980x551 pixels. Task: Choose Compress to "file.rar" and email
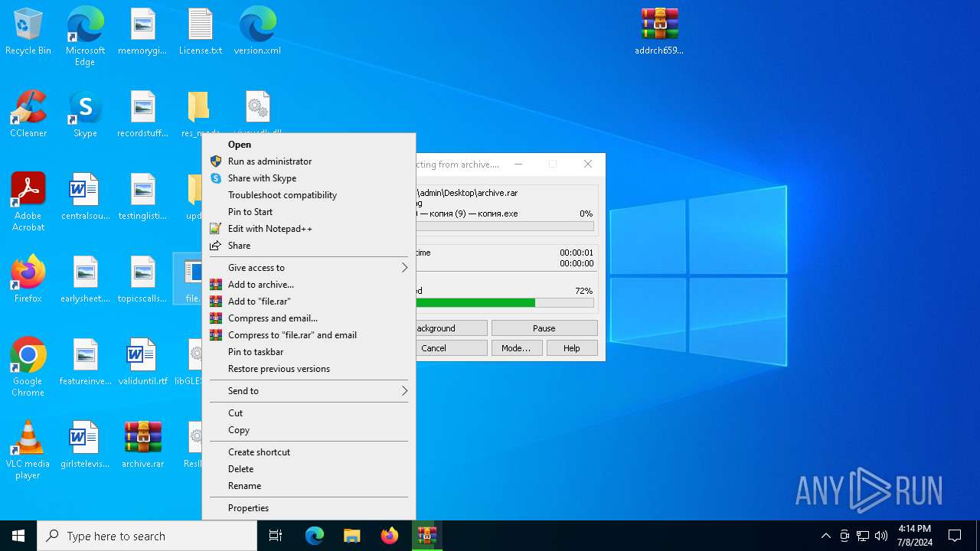click(309, 335)
